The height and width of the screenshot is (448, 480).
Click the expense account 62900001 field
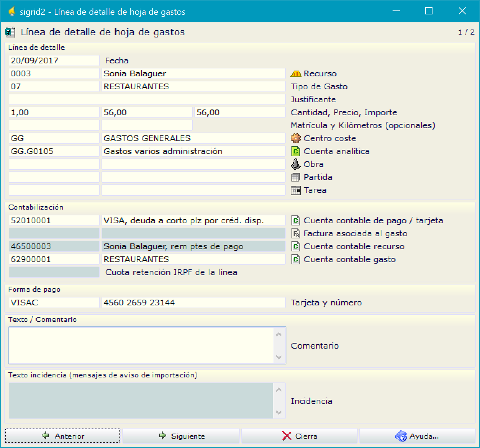[x=54, y=259]
